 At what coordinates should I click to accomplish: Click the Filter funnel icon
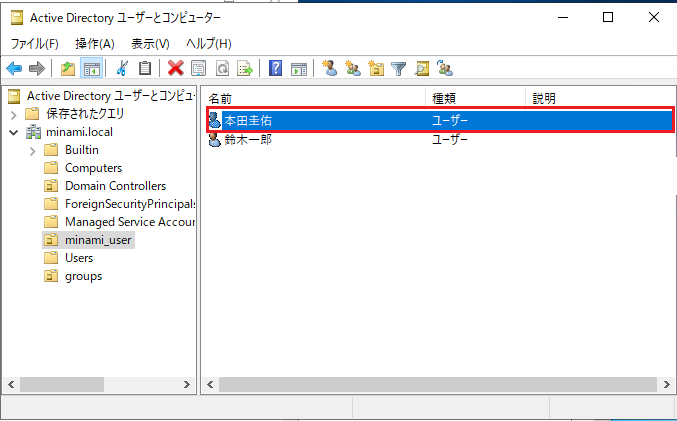tap(399, 68)
